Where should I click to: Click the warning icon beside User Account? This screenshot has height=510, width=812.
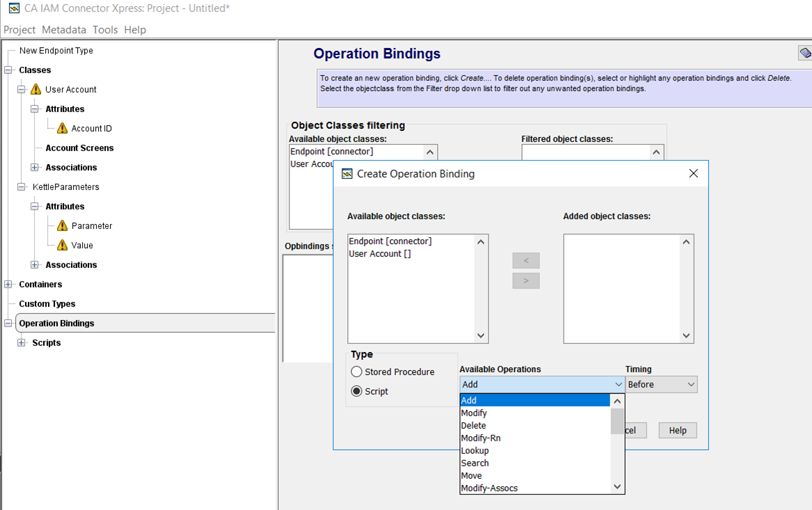click(x=35, y=89)
